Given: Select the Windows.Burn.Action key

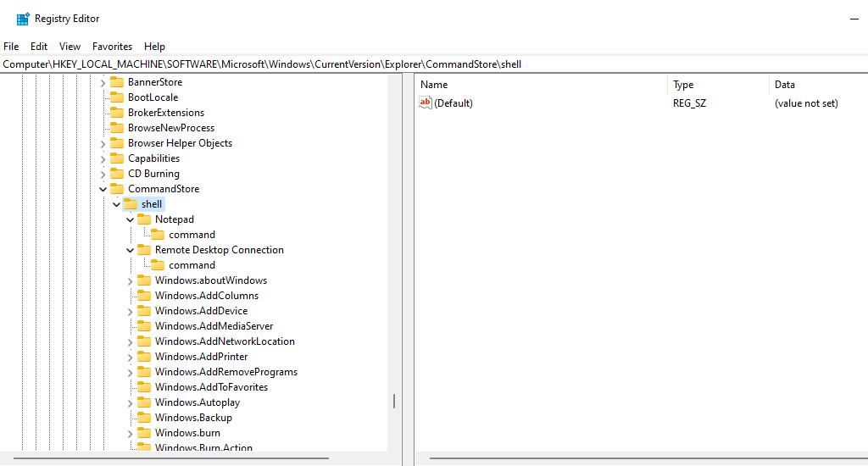Looking at the screenshot, I should 203,447.
